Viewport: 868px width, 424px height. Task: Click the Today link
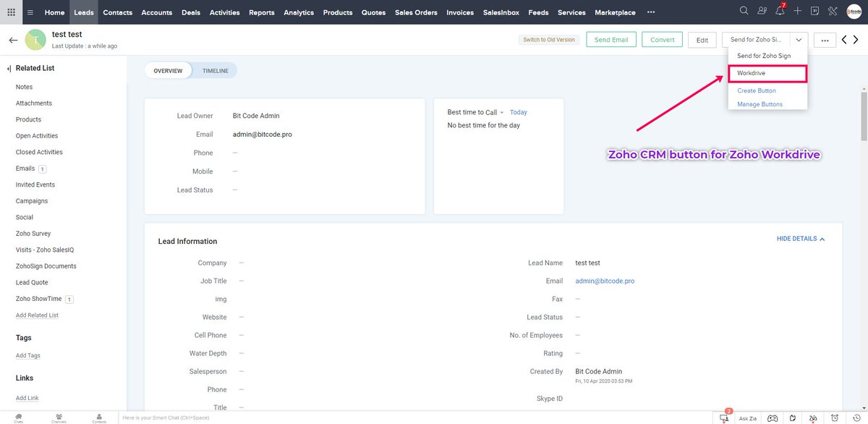(x=519, y=112)
